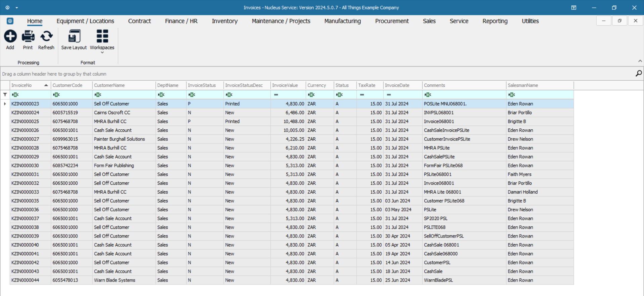The image size is (644, 296).
Task: Click the filter funnel icon in filter row
Action: 5,95
